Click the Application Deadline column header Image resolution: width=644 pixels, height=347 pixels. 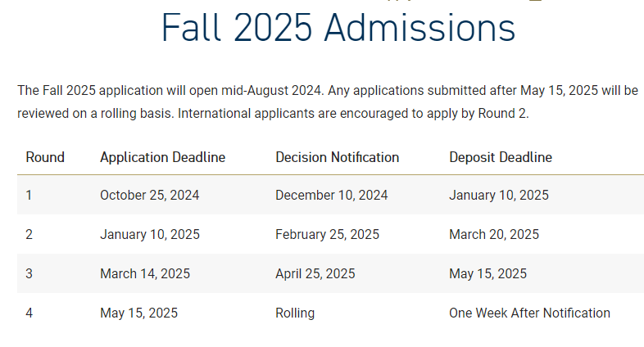point(163,157)
